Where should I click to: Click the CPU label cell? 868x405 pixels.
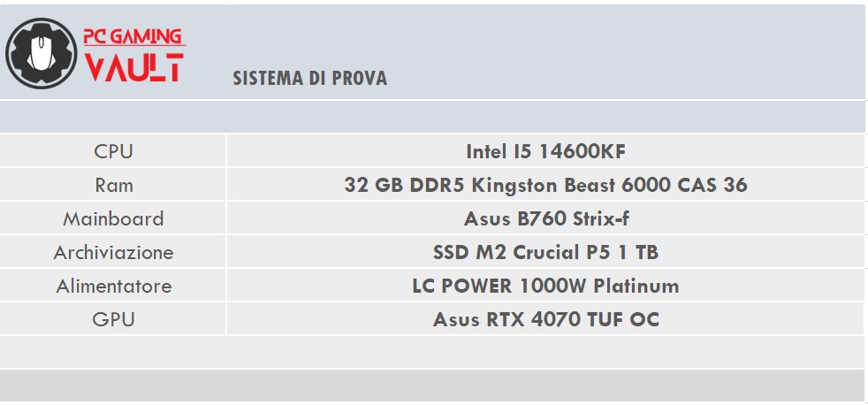[113, 150]
